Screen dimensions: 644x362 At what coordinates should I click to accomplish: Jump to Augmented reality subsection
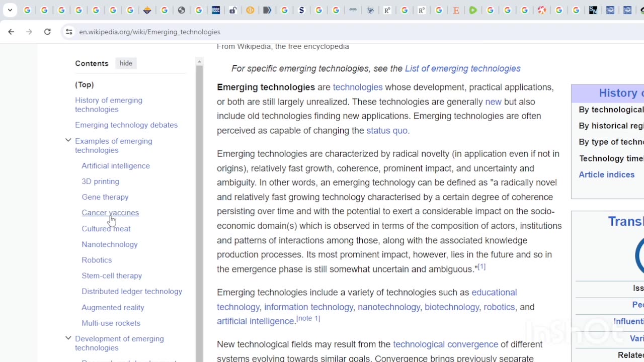click(113, 307)
